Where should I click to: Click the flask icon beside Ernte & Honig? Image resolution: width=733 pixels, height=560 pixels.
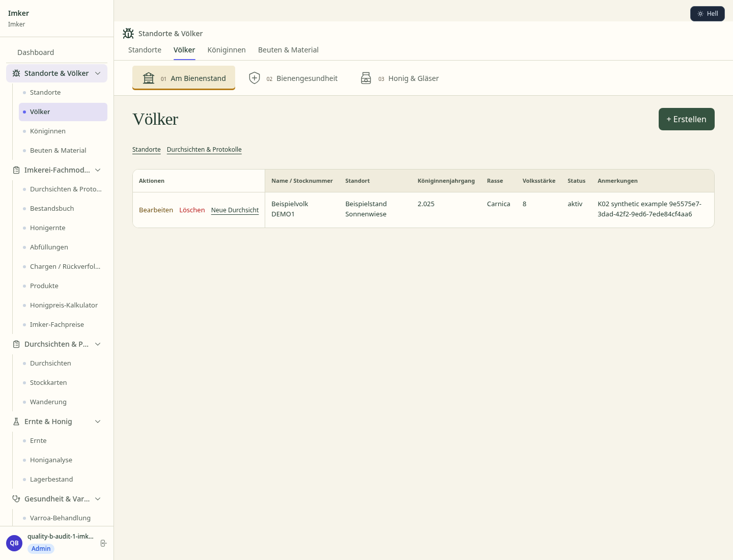(16, 422)
